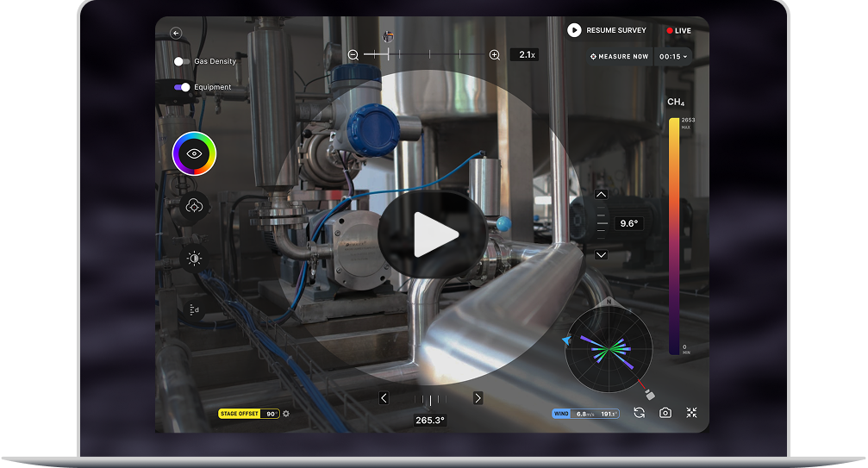This screenshot has width=868, height=468.
Task: Tilt down with the down chevron
Action: tap(602, 255)
